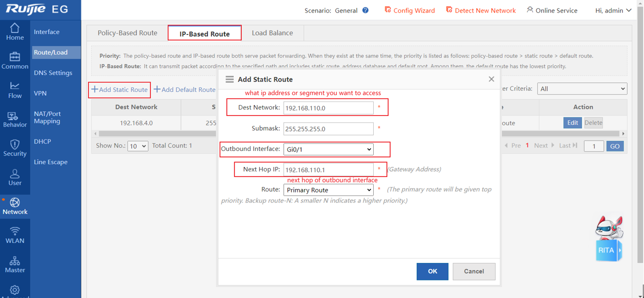Screen dimensions: 644x298
Task: Click the Dest Network input field
Action: (x=328, y=108)
